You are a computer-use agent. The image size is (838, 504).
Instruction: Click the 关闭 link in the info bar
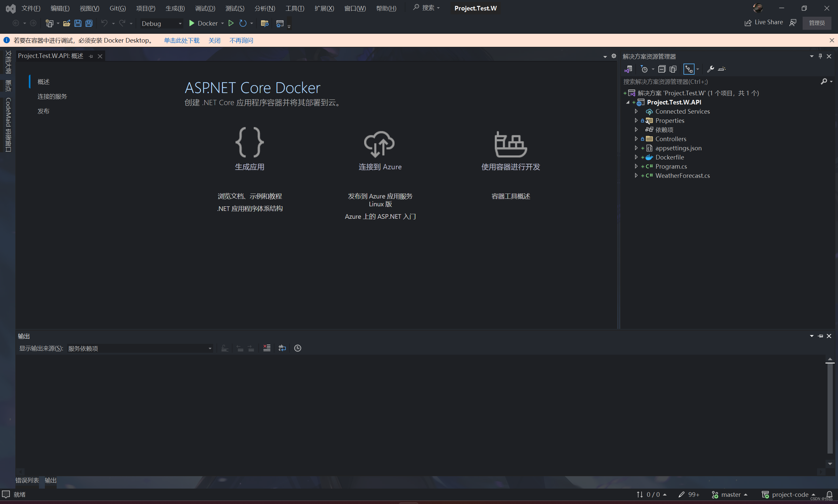tap(214, 40)
